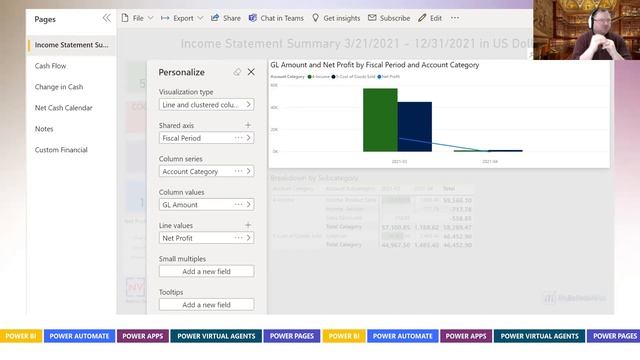The width and height of the screenshot is (640, 360).
Task: Click the Export arrow icon
Action: click(165, 18)
